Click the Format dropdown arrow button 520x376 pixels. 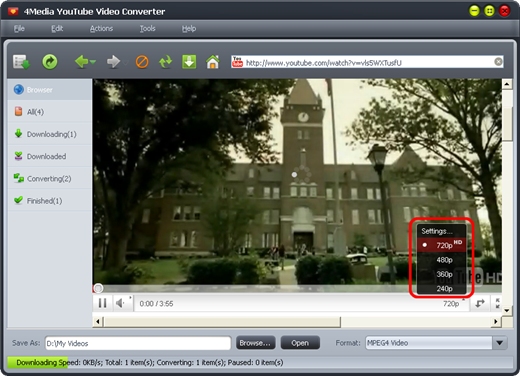(499, 343)
